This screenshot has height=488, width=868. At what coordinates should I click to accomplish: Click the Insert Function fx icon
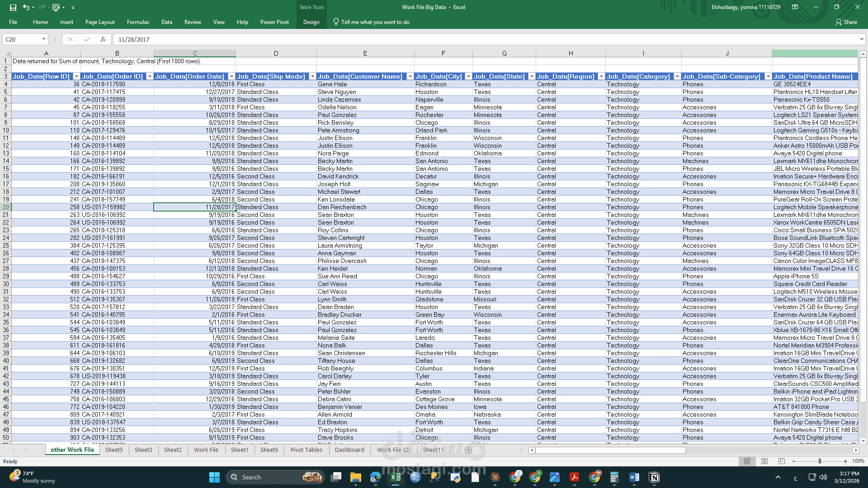(x=103, y=39)
